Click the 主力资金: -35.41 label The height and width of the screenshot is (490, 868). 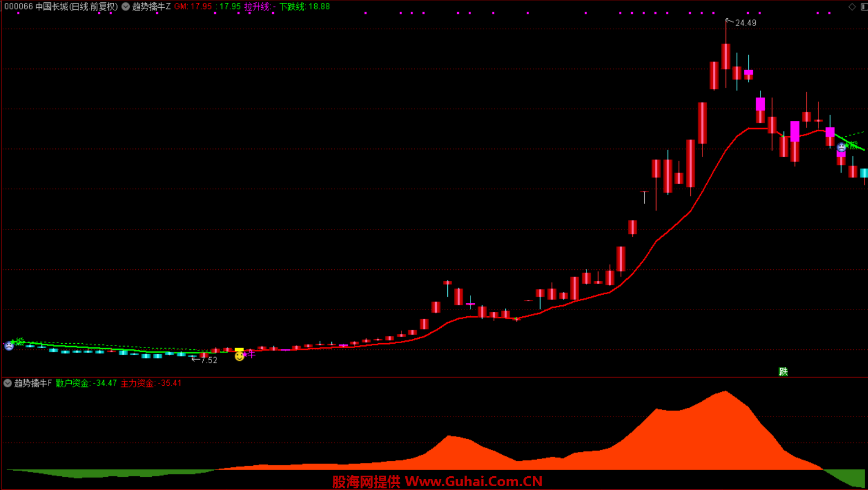pyautogui.click(x=151, y=383)
